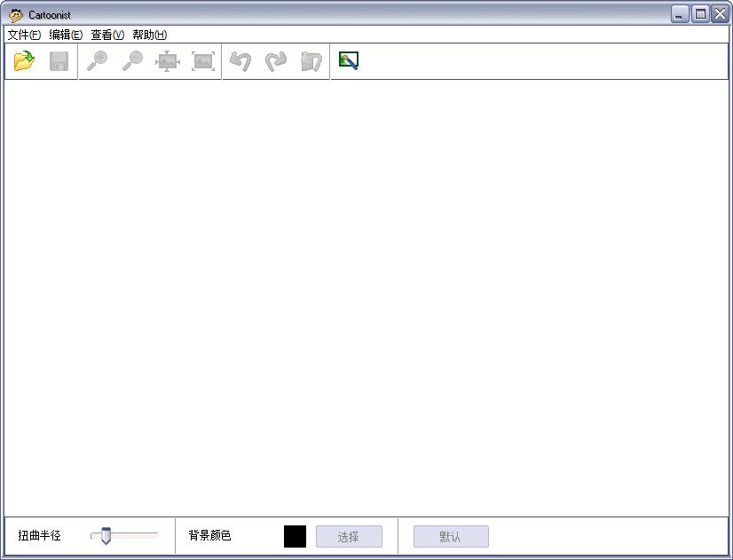Click the 扭曲半径 label
The width and height of the screenshot is (733, 560).
coord(39,535)
